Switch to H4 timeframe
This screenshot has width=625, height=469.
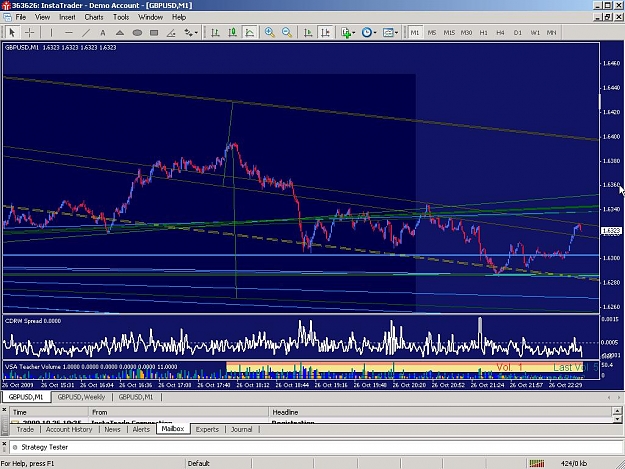pyautogui.click(x=501, y=33)
